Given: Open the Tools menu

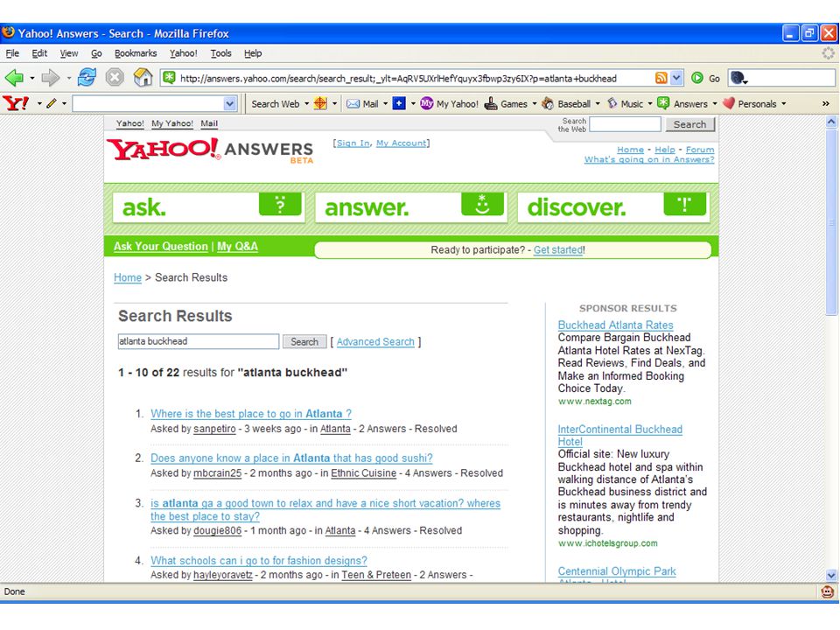Looking at the screenshot, I should [220, 53].
